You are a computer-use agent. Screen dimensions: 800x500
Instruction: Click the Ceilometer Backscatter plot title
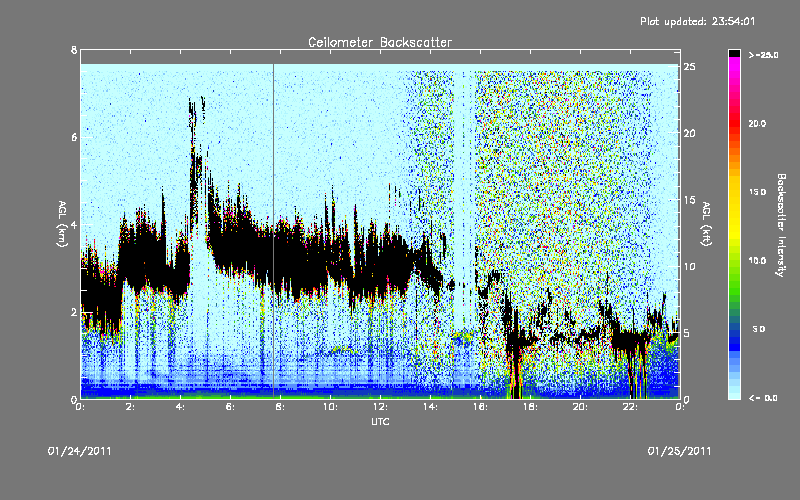(x=380, y=42)
